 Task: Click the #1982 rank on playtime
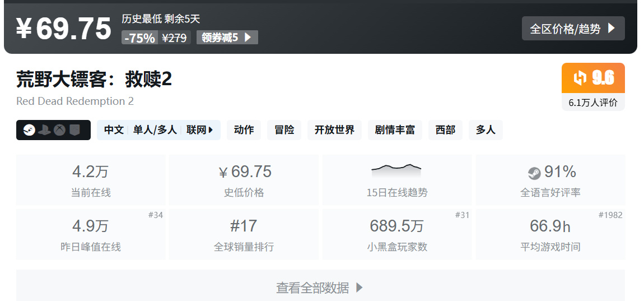610,215
